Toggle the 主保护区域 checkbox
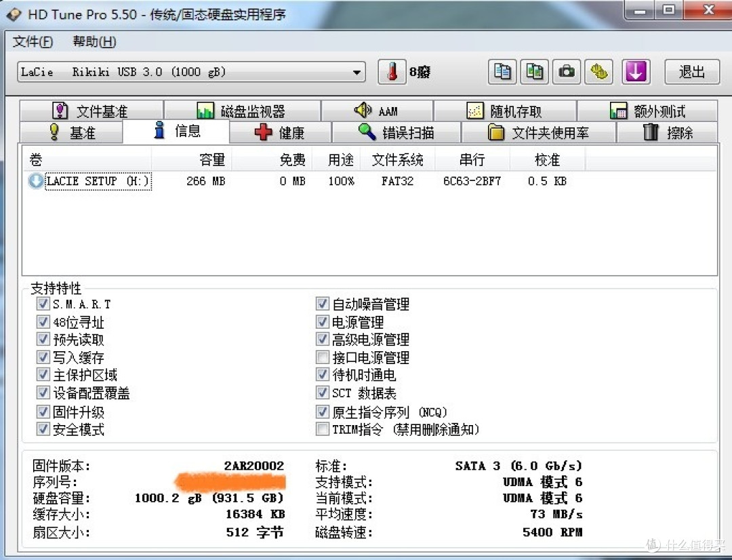The width and height of the screenshot is (732, 560). click(43, 375)
